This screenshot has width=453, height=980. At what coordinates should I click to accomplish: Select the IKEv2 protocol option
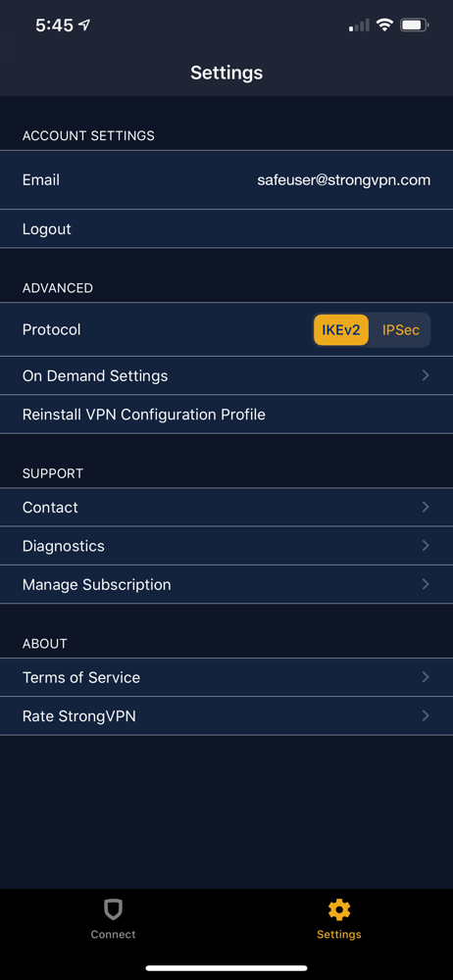341,330
